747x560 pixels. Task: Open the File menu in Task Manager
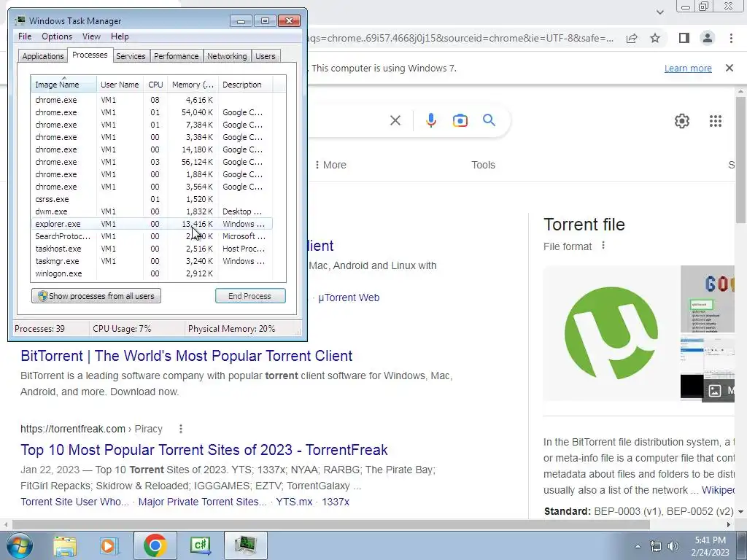tap(25, 36)
